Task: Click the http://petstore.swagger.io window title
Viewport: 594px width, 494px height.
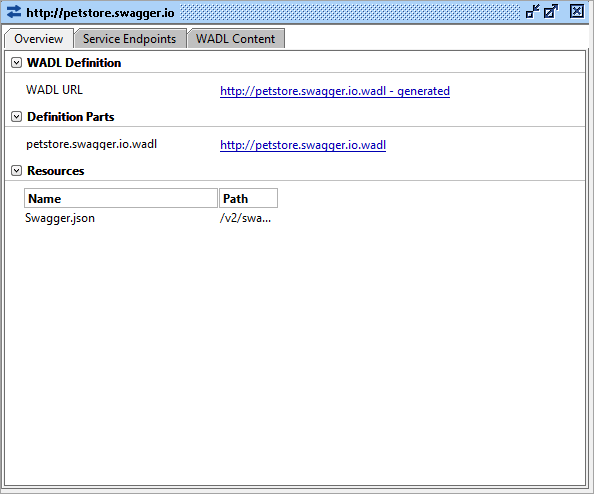Action: (100, 13)
